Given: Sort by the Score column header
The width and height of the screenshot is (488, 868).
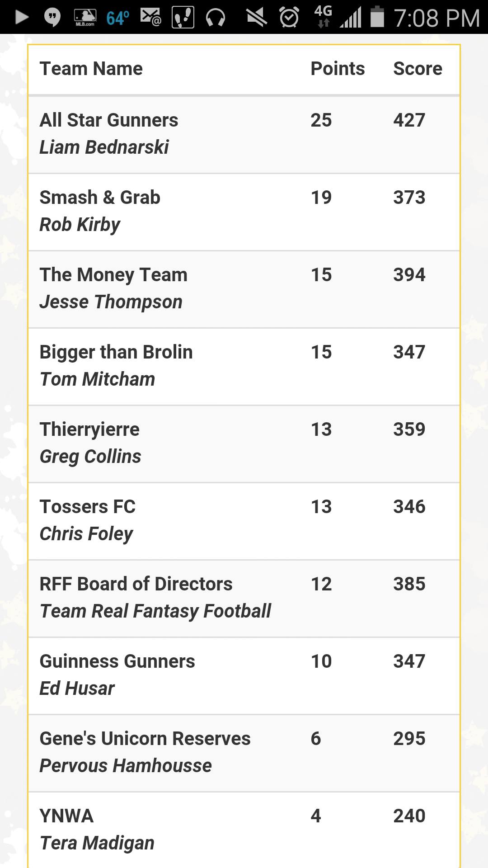Looking at the screenshot, I should click(418, 69).
